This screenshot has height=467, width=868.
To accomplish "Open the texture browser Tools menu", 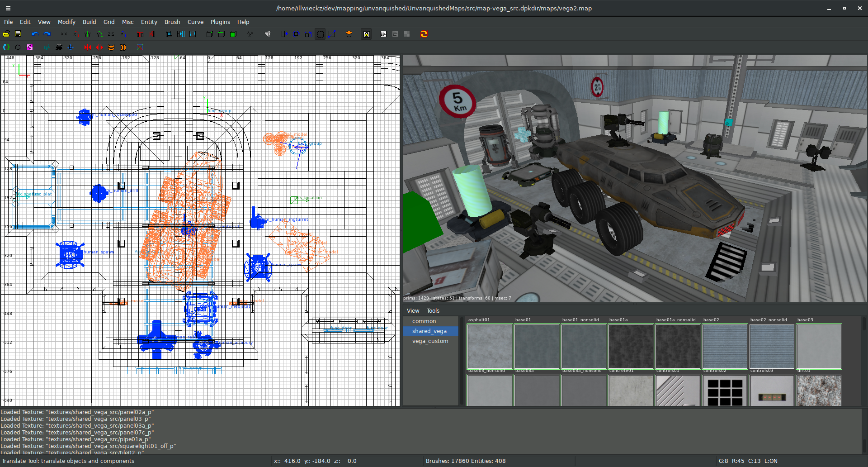I will tap(433, 311).
